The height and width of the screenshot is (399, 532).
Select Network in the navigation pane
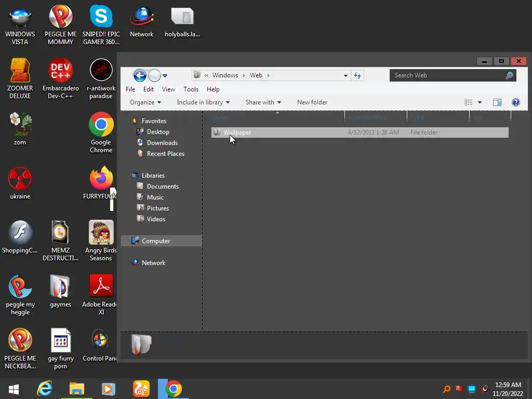[x=153, y=262]
